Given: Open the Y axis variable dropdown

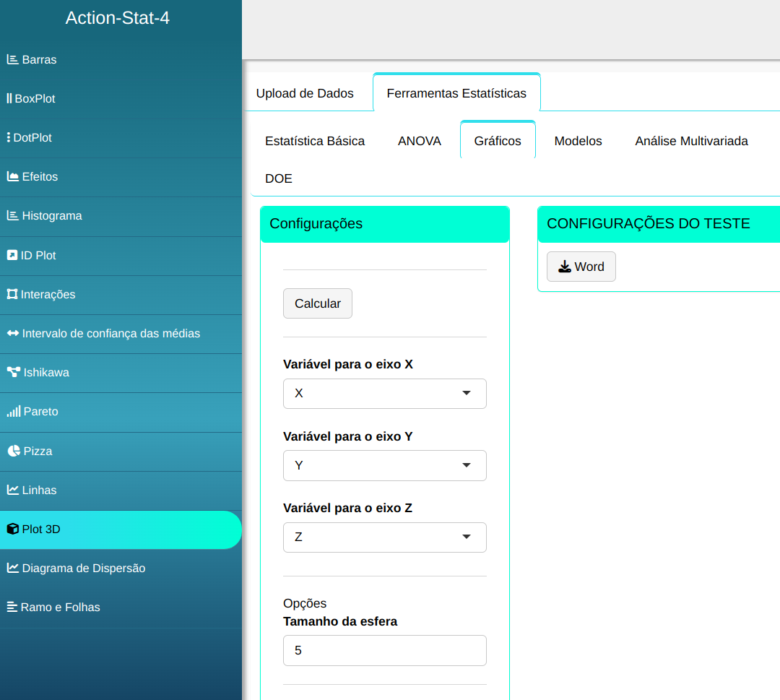Looking at the screenshot, I should 384,466.
